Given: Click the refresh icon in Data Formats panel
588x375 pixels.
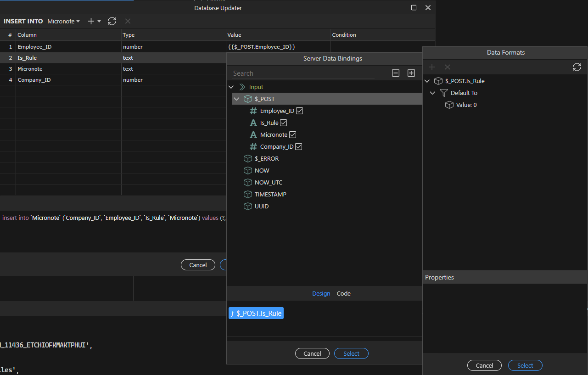Looking at the screenshot, I should [577, 67].
